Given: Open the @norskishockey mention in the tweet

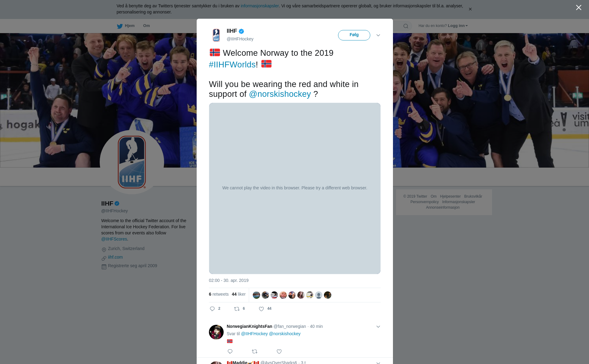Looking at the screenshot, I should click(280, 94).
